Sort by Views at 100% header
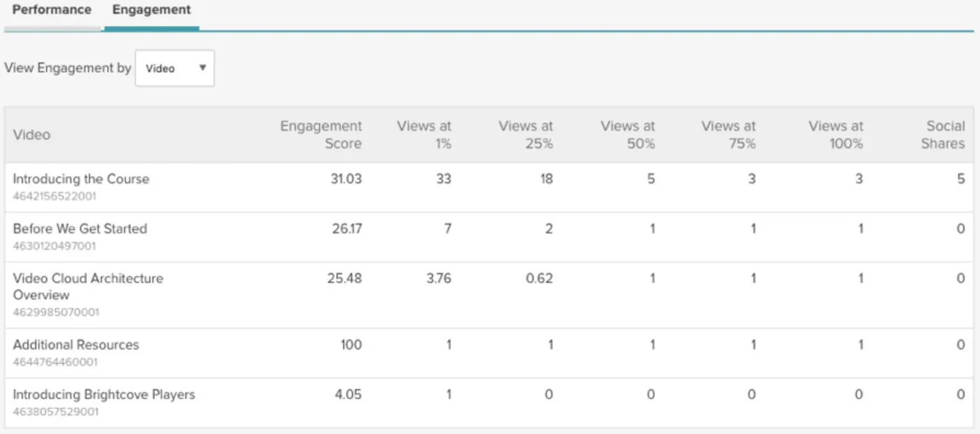The width and height of the screenshot is (980, 434). point(836,134)
